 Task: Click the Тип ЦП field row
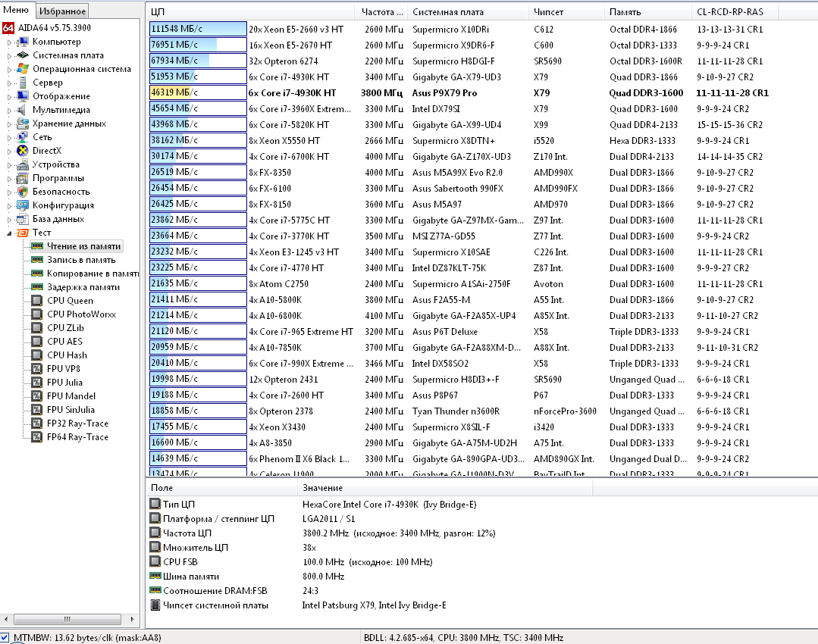coord(313,505)
